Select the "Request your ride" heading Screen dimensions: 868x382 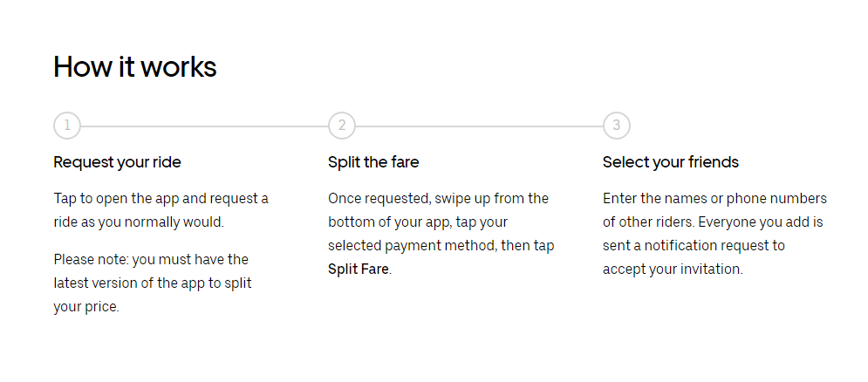click(118, 162)
